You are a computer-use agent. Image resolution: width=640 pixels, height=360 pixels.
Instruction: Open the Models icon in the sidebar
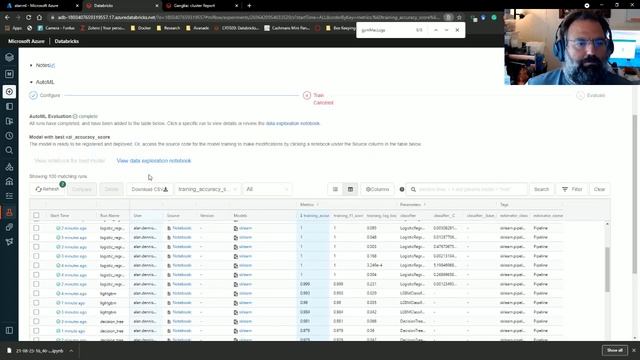[x=9, y=242]
